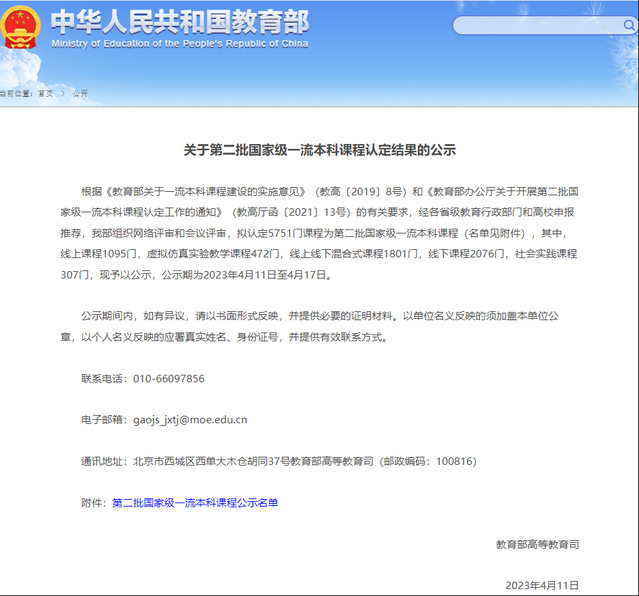639x596 pixels.
Task: Click the national emblem logo
Action: coord(22,28)
